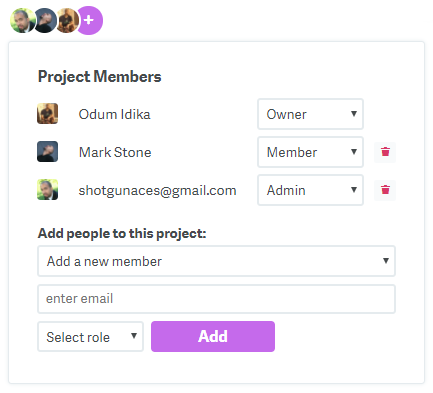Open the Admin role dropdown for shotgunaces@gmail.com
433x393 pixels.
pos(310,190)
